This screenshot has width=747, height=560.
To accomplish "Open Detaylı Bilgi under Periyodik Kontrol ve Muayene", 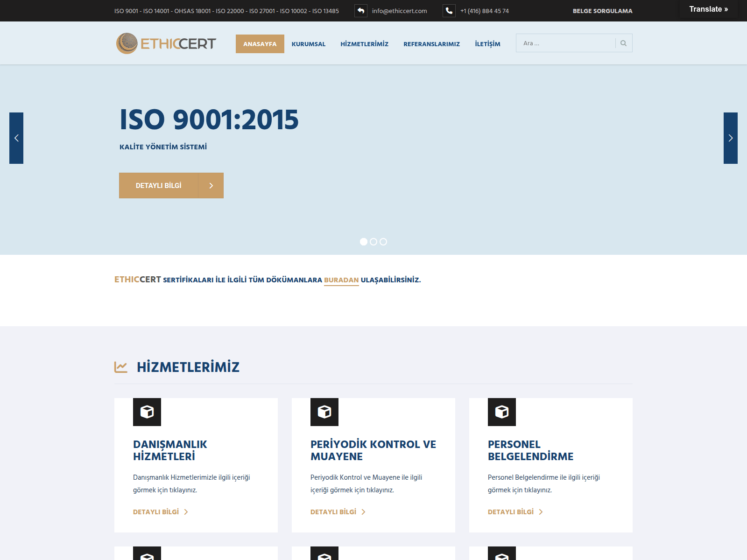I will coord(338,512).
